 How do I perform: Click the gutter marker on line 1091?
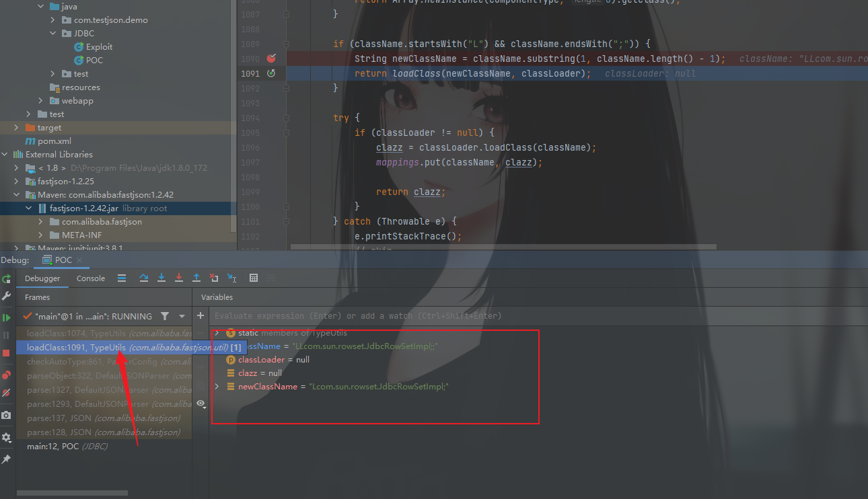[x=271, y=73]
